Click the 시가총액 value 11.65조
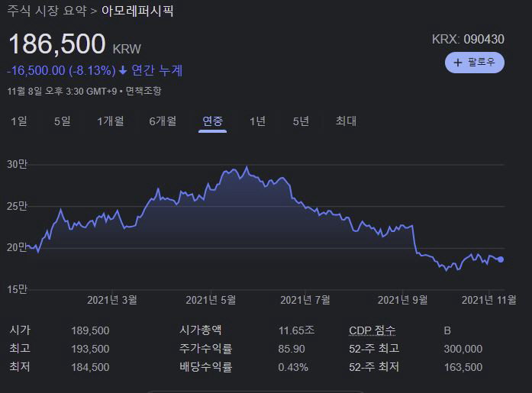The height and width of the screenshot is (393, 532). [296, 330]
